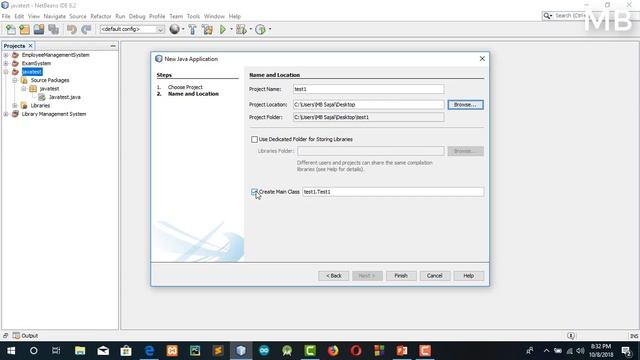The height and width of the screenshot is (360, 640).
Task: Open the Window menu
Action: pyautogui.click(x=214, y=16)
